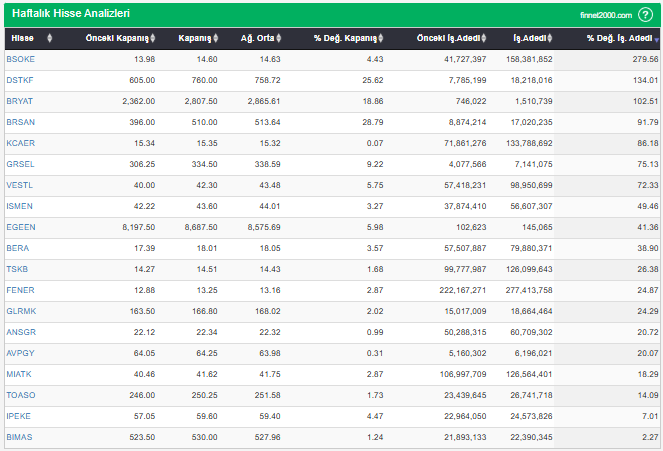The image size is (663, 451).
Task: Click sort arrows beside Kapanış header
Action: coord(217,39)
